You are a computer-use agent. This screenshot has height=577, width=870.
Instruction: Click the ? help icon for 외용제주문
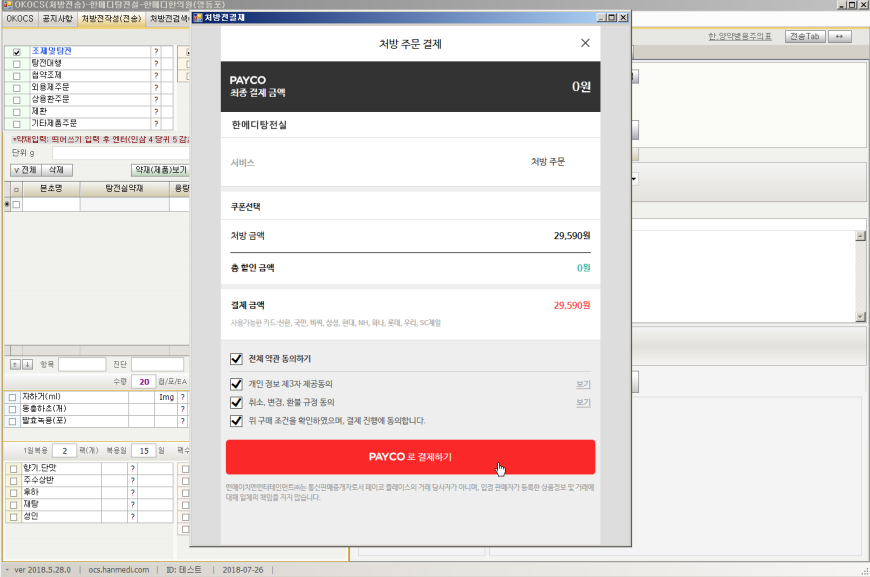click(x=156, y=88)
